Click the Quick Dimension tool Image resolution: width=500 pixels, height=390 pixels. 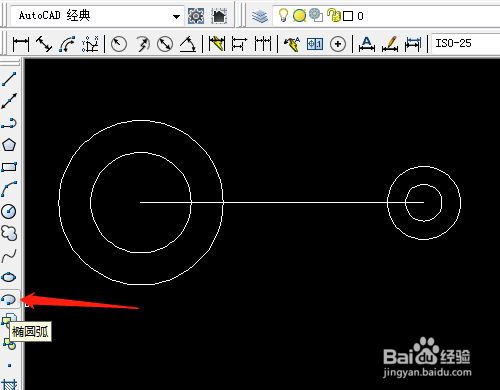tap(217, 44)
